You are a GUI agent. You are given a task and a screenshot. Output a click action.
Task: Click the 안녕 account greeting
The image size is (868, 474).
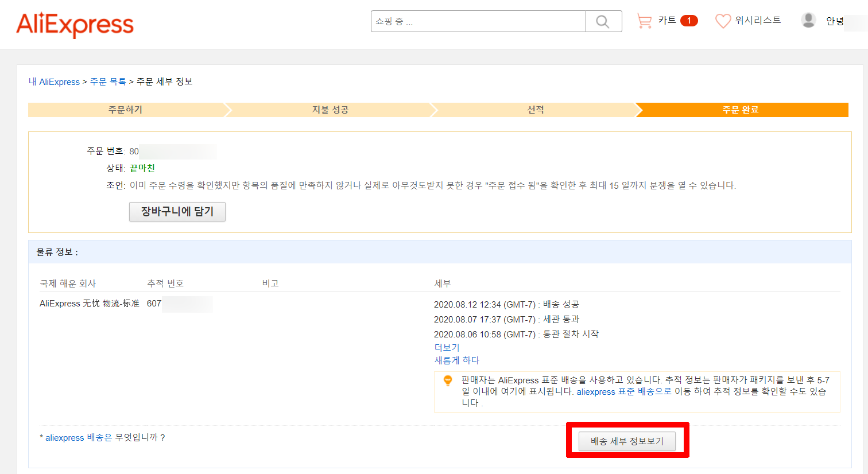[x=835, y=21]
